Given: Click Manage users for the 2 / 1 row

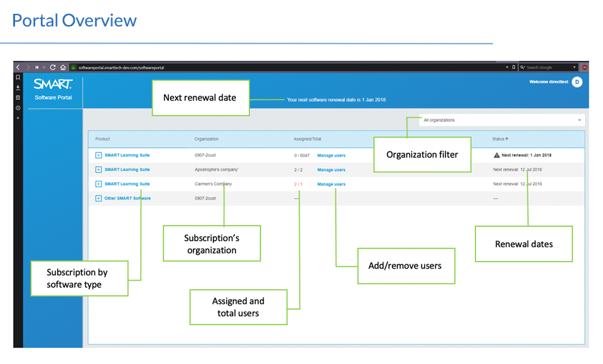Looking at the screenshot, I should pos(332,185).
